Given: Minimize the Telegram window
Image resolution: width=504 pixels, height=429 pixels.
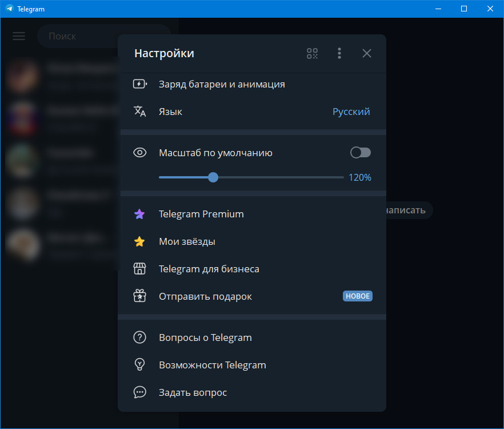Looking at the screenshot, I should point(438,9).
